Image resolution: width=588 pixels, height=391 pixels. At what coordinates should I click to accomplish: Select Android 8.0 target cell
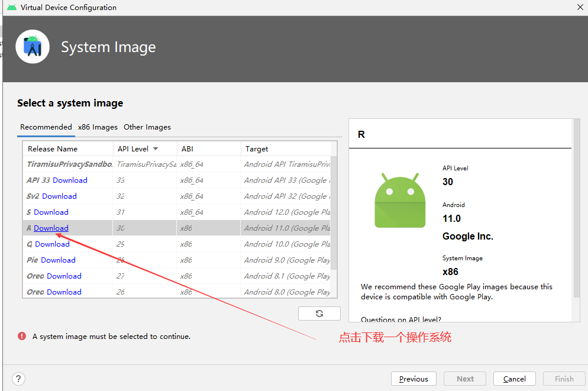coord(286,292)
